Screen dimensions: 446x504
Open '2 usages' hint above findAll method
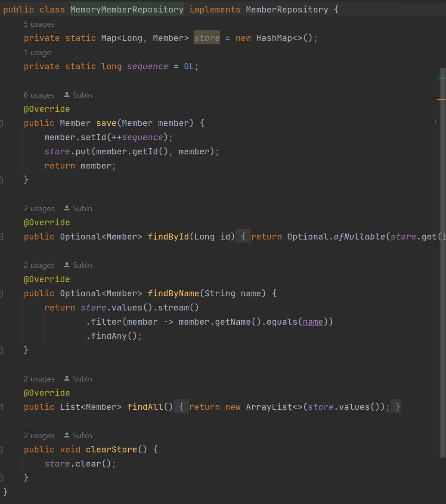click(x=39, y=378)
